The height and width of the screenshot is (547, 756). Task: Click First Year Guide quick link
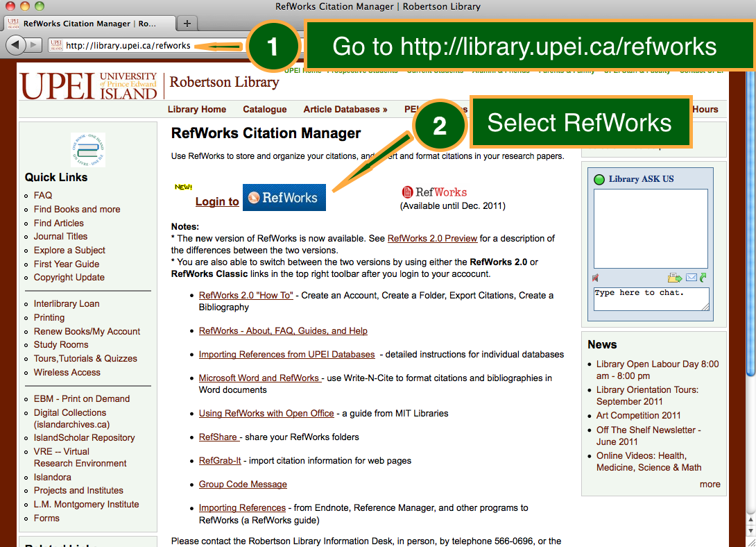point(67,264)
